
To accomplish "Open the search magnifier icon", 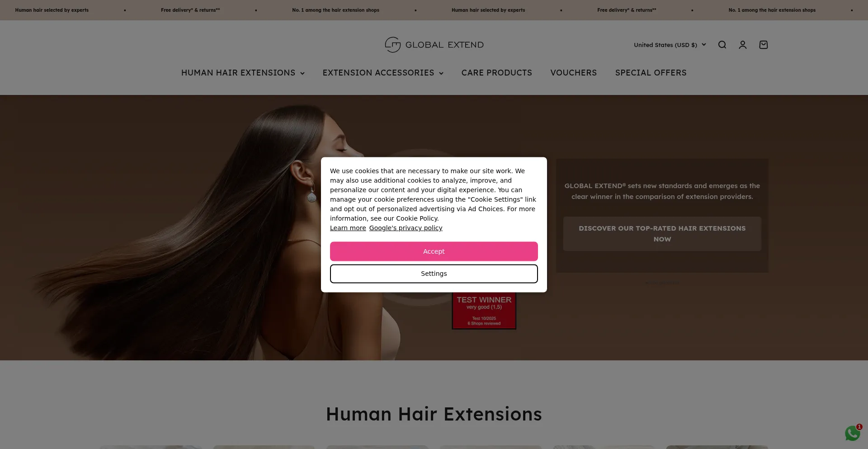I will (x=722, y=45).
